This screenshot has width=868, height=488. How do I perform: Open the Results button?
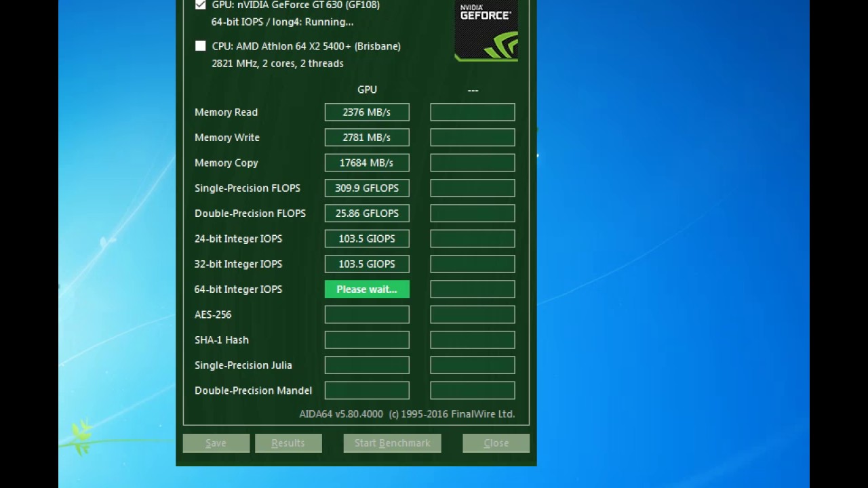tap(288, 443)
